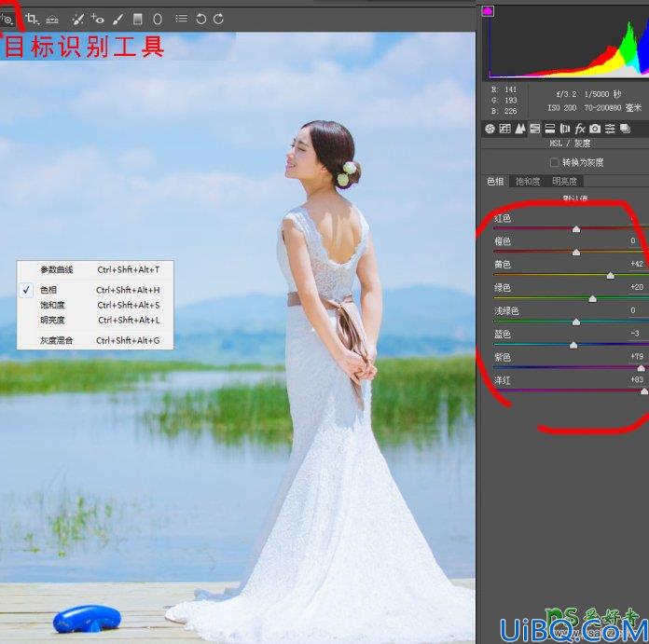
Task: Click the 蓝色 value field -3
Action: point(635,334)
